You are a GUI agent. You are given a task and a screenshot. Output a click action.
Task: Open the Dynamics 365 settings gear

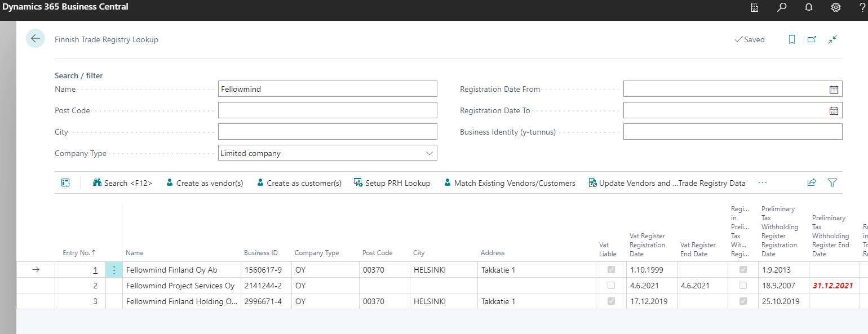(835, 8)
